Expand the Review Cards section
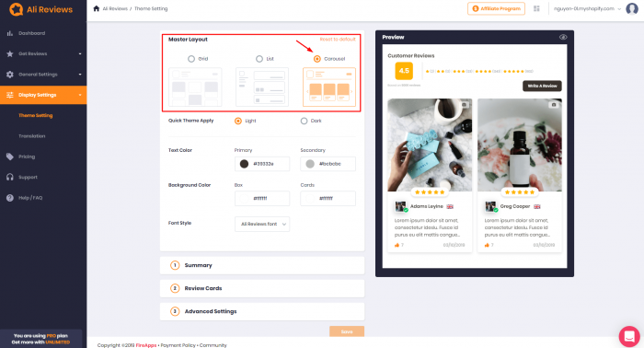This screenshot has width=644, height=348. (x=262, y=288)
